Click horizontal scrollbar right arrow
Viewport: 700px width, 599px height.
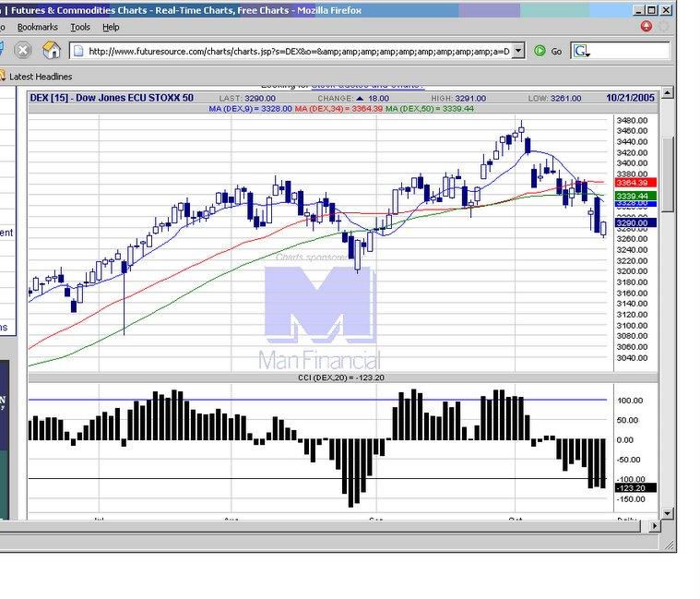point(654,526)
